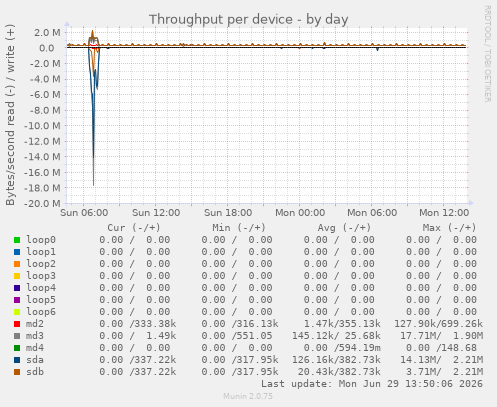The image size is (497, 407).
Task: Click sda average value '126.16k/382.73k'
Action: coord(336,360)
